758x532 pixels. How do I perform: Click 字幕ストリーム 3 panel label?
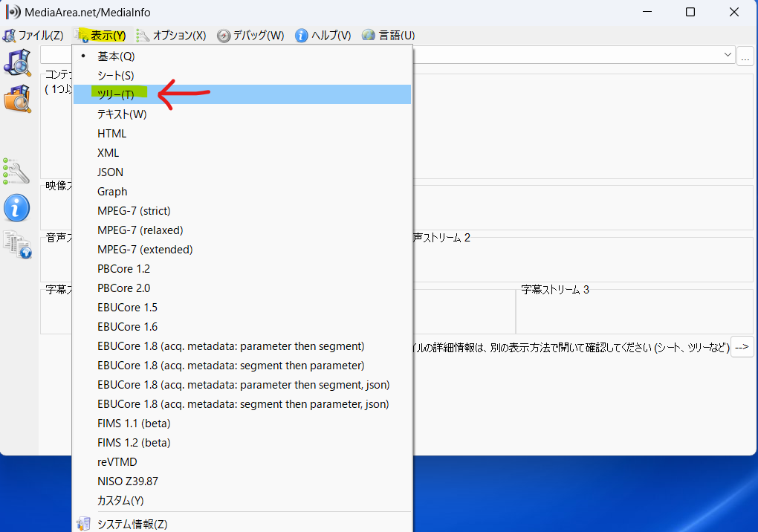pos(555,290)
